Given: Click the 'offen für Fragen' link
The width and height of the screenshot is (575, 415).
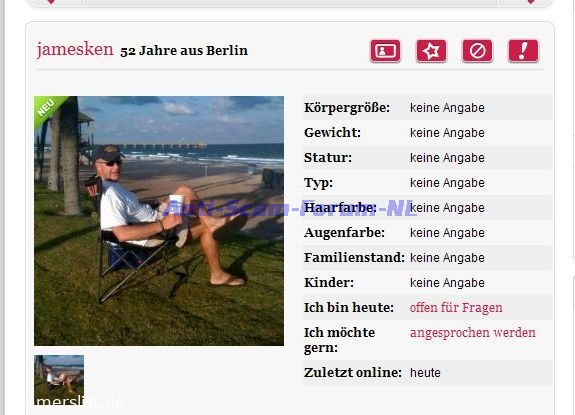Looking at the screenshot, I should click(456, 307).
